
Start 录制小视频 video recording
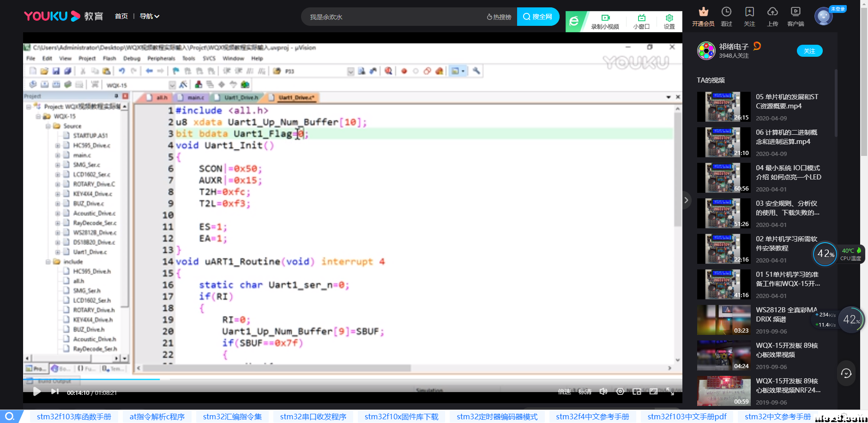coord(605,22)
